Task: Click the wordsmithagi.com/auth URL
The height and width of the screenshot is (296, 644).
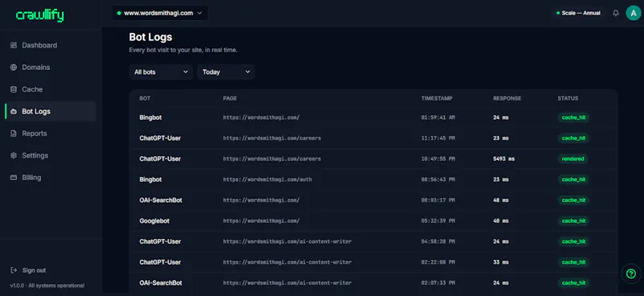Action: click(x=267, y=179)
